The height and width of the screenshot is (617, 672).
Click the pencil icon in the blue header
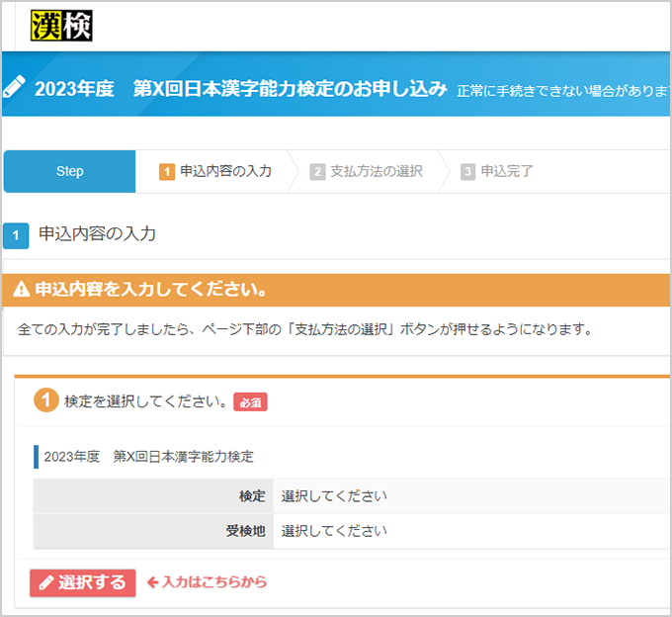(15, 86)
